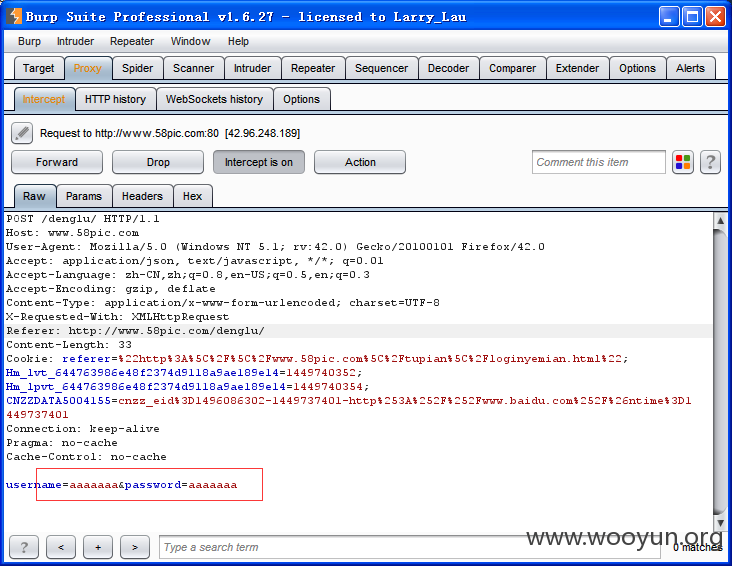This screenshot has height=566, width=732.
Task: Click the search help question mark button
Action: click(x=24, y=547)
